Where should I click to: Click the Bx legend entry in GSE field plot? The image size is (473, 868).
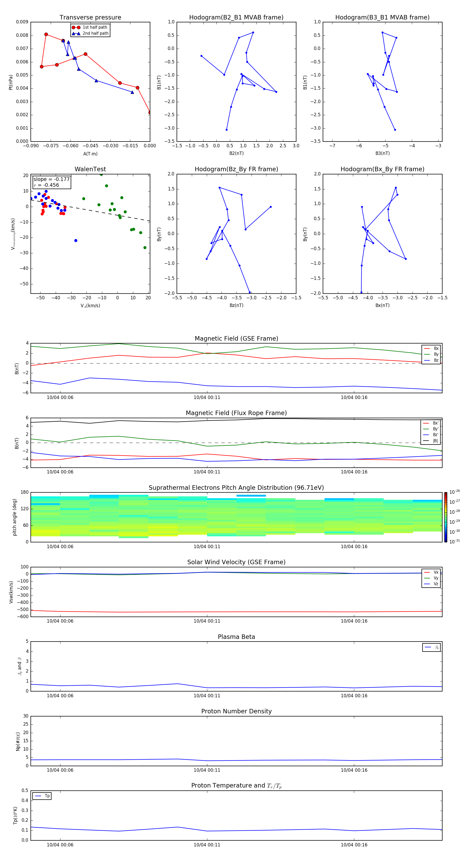click(x=431, y=349)
